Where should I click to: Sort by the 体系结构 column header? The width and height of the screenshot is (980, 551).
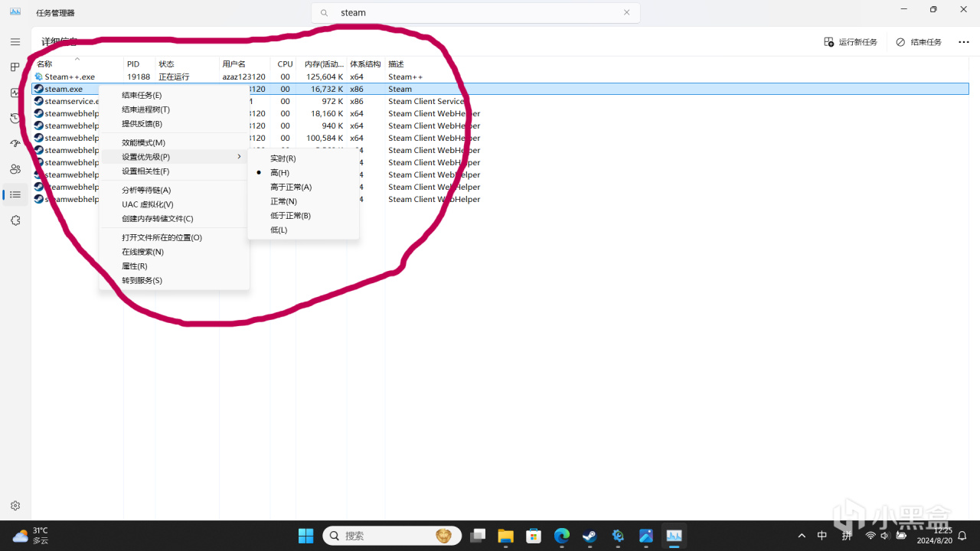pyautogui.click(x=365, y=64)
